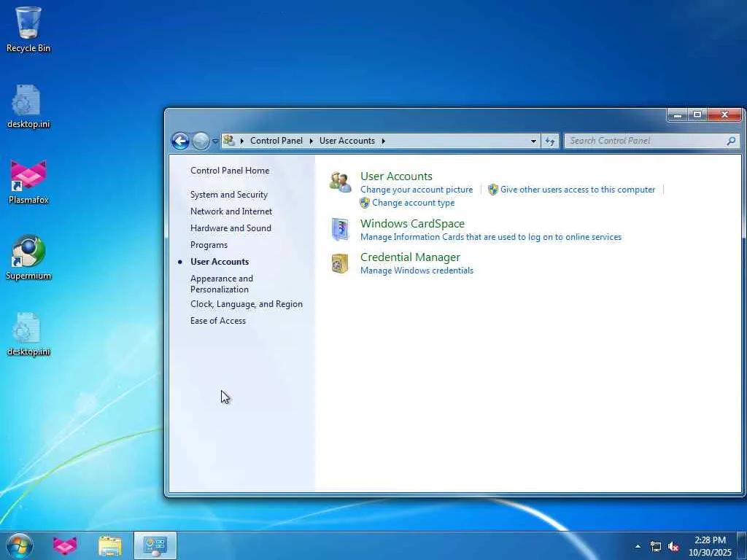Go back with the blue Back arrow
Screen dimensions: 747x560
coord(181,141)
